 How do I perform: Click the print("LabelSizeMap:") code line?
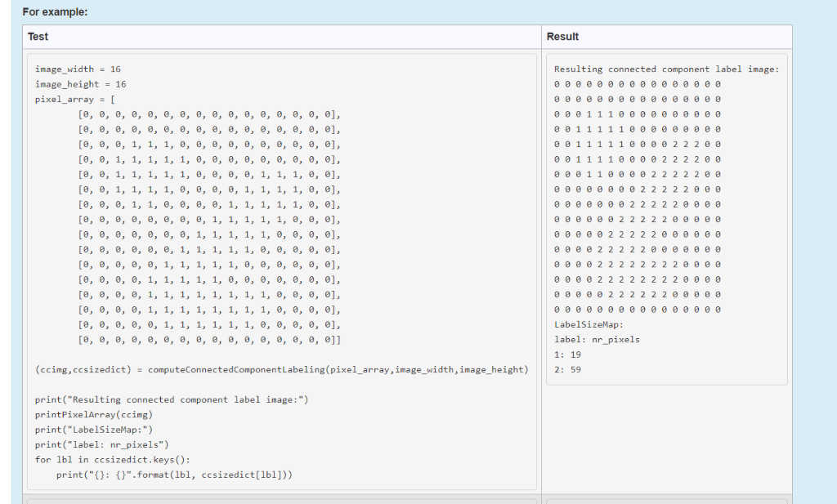(94, 430)
